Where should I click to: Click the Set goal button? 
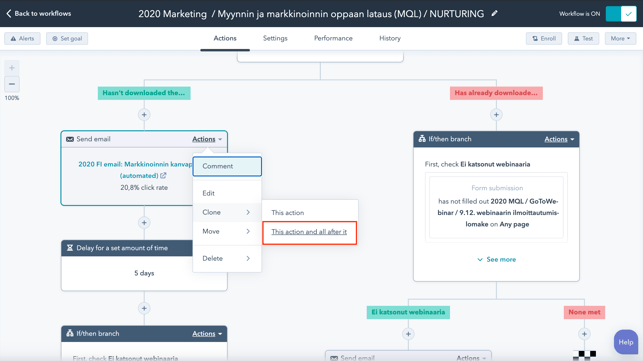tap(67, 39)
